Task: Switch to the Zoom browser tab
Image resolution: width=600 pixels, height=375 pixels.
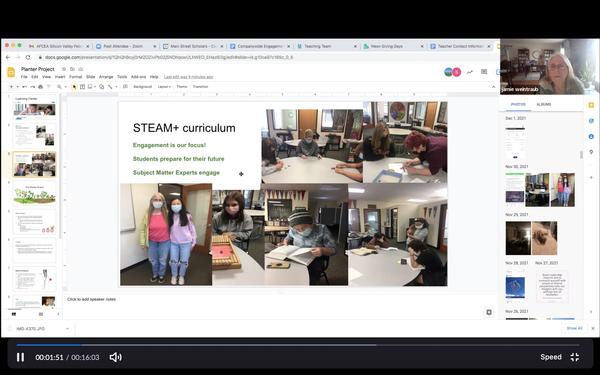Action: tap(126, 46)
